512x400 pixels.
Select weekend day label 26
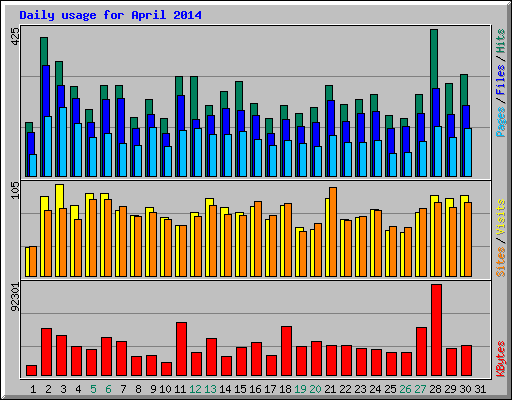405,389
